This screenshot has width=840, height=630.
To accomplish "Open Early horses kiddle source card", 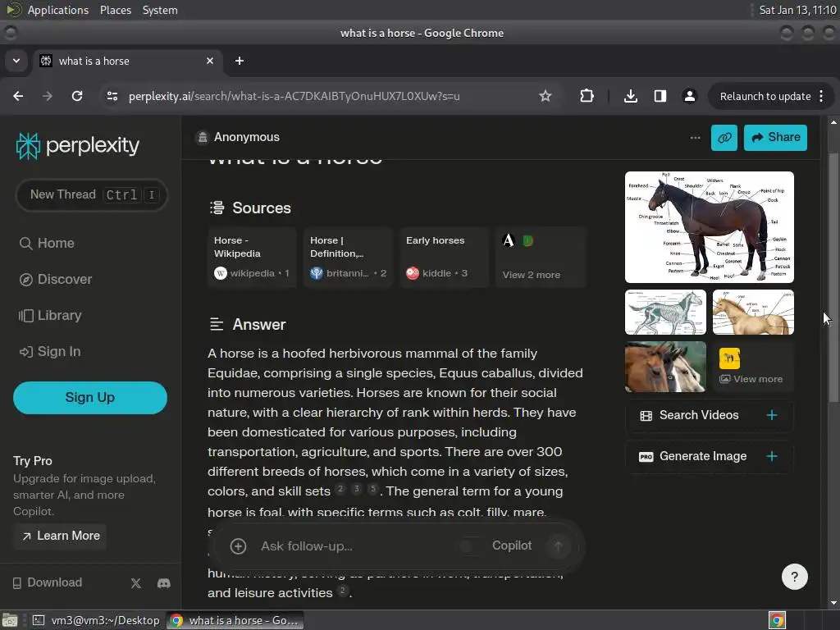I will tap(445, 258).
